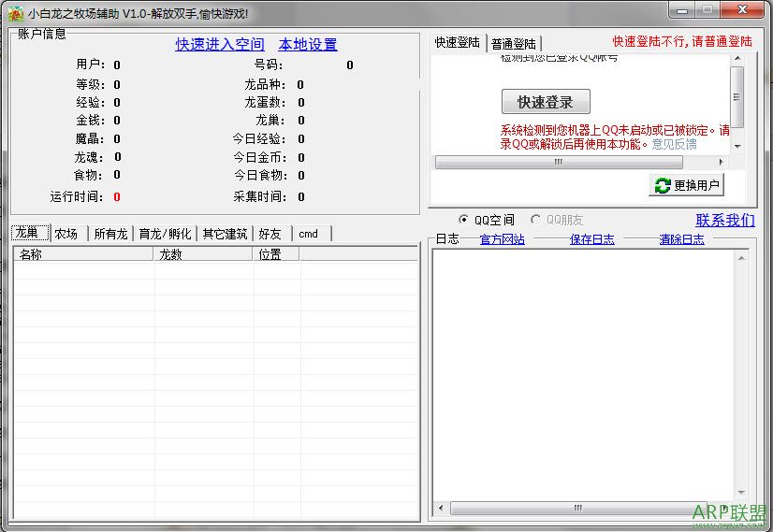Click the 号码 label
Viewport: 773px width, 532px height.
(x=269, y=65)
